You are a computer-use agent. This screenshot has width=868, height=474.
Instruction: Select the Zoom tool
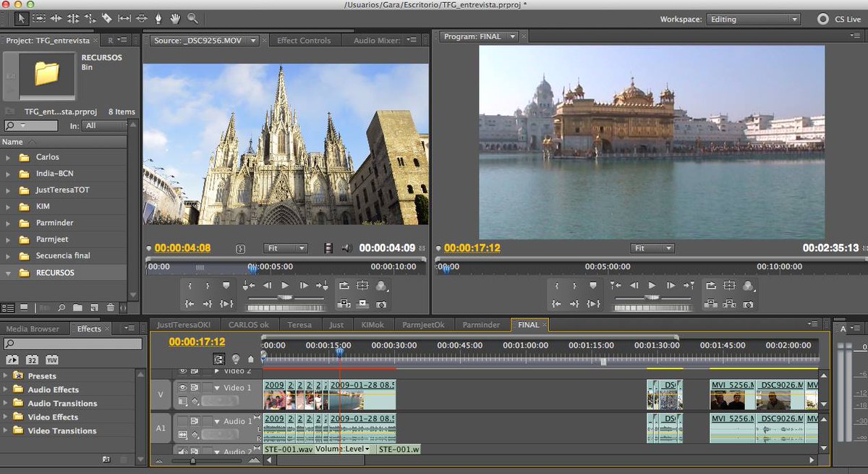click(192, 18)
